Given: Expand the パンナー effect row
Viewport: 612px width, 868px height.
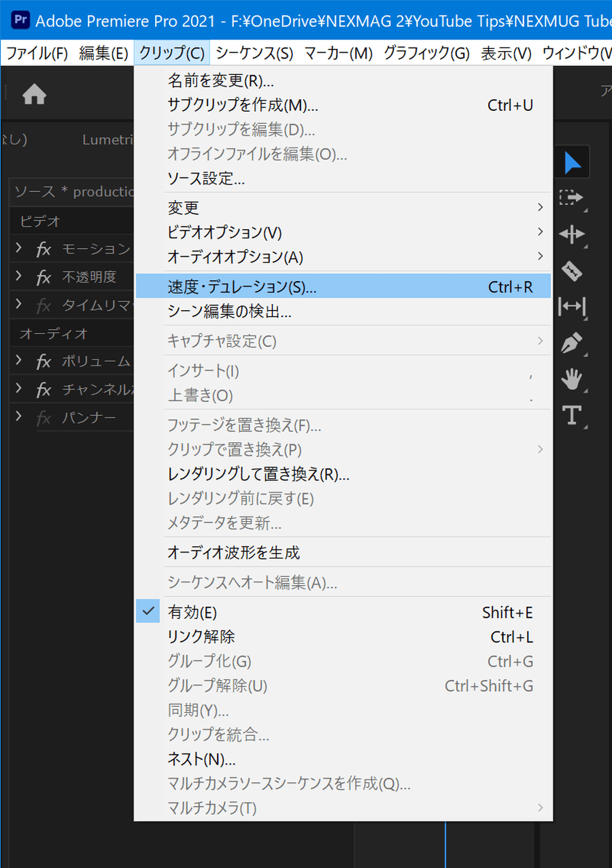Looking at the screenshot, I should coord(19,417).
